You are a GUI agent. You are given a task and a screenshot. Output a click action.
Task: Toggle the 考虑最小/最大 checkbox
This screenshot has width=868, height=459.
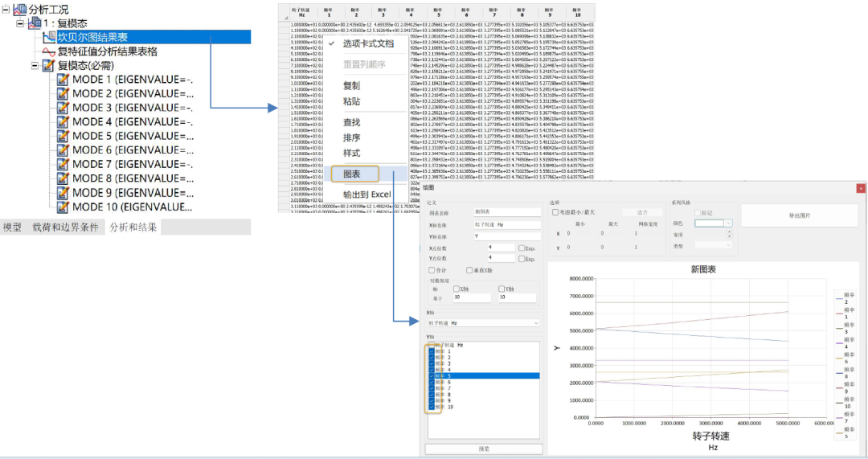click(x=555, y=212)
